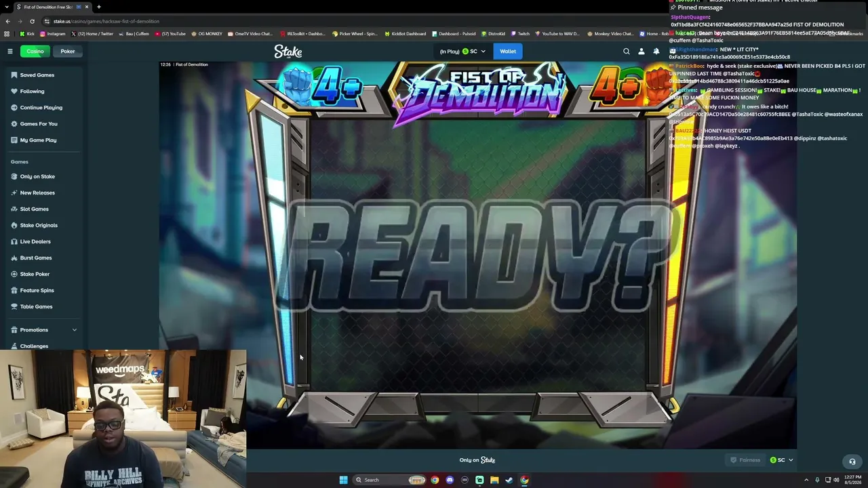868x488 pixels.
Task: Go back in the browser
Action: click(x=7, y=21)
